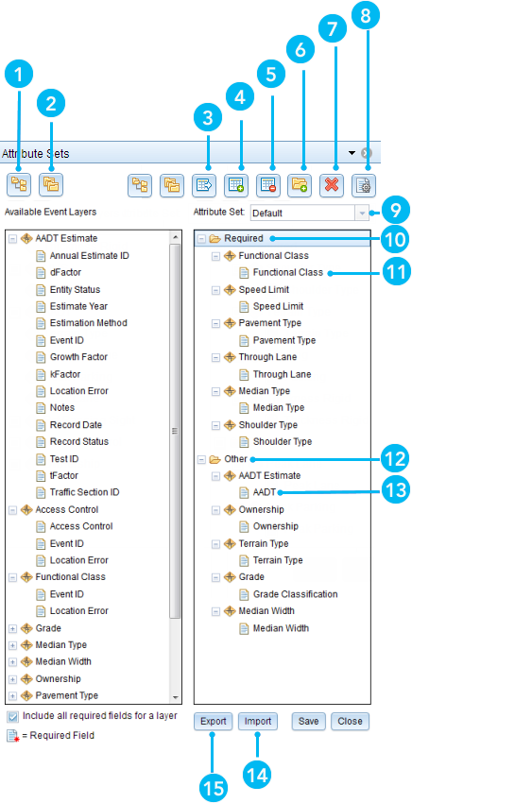Collapse the Terrain Type layer node

(x=216, y=544)
